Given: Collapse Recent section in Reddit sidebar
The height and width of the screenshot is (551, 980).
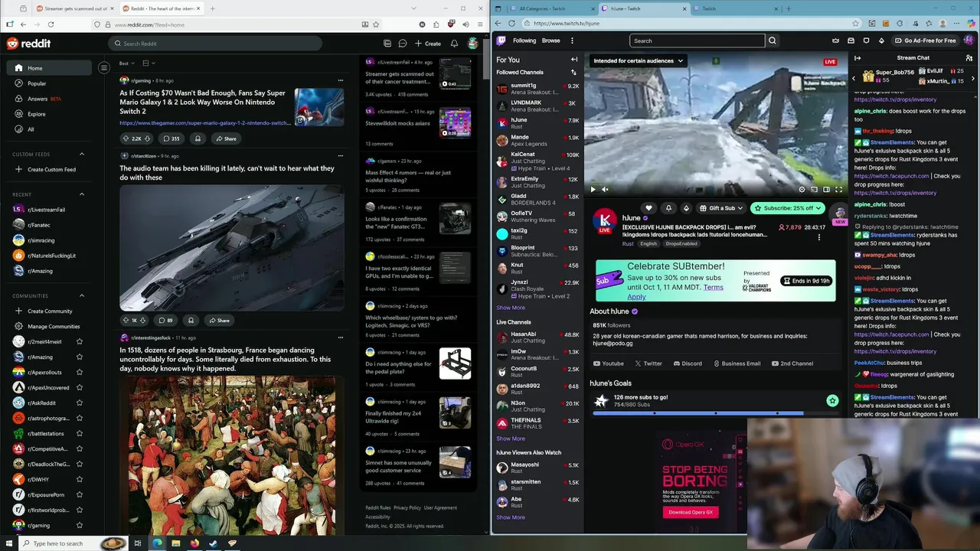Looking at the screenshot, I should [x=82, y=194].
